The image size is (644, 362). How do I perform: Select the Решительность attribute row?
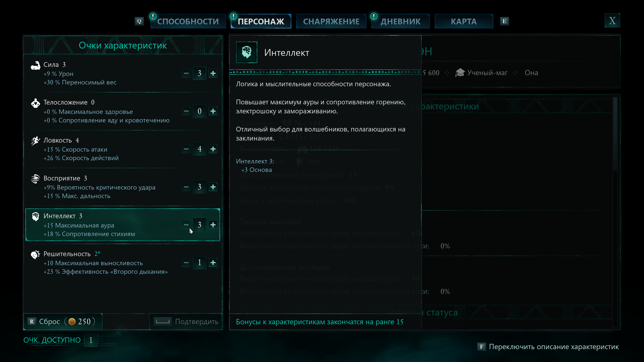pos(123,262)
